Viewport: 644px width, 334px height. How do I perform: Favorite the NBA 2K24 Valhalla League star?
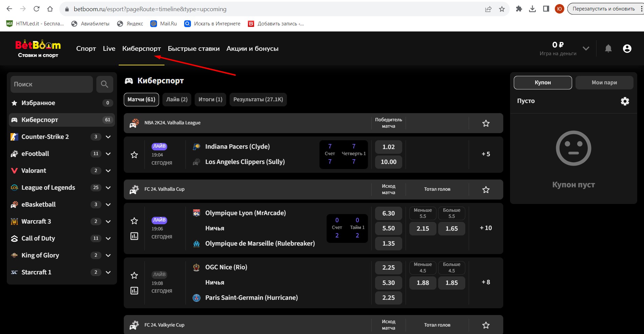click(486, 123)
